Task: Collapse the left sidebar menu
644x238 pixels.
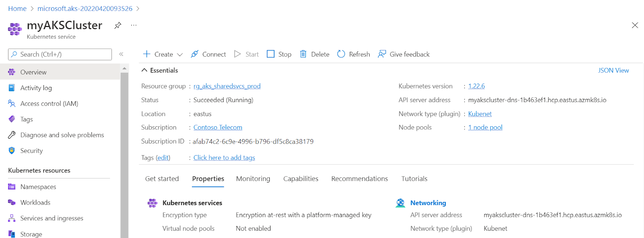Action: (121, 54)
